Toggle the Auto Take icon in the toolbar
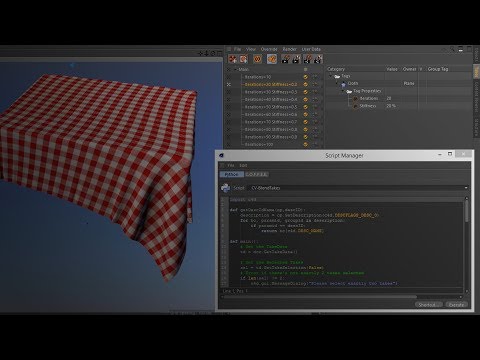480x360 pixels. [257, 59]
